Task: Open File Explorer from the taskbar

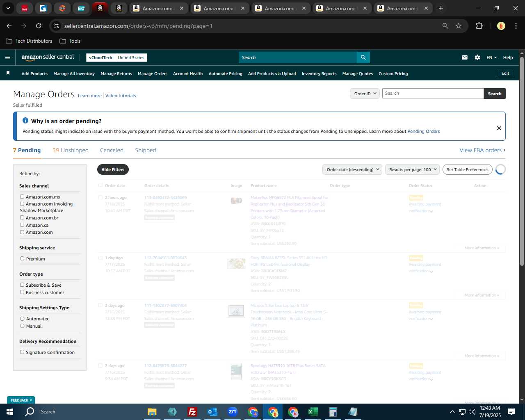Action: 152,412
